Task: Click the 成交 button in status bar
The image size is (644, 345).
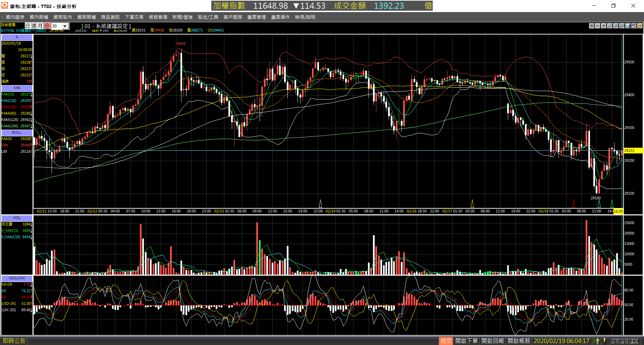Action: point(446,341)
